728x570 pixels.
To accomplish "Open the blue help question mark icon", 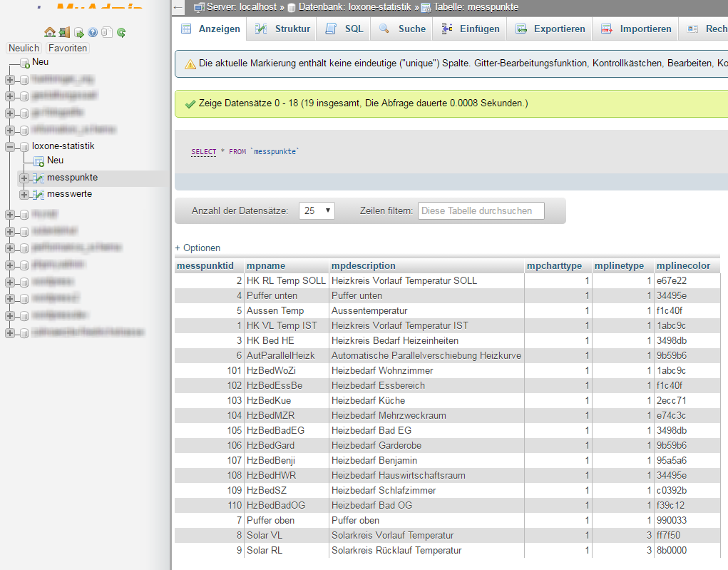I will (93, 32).
